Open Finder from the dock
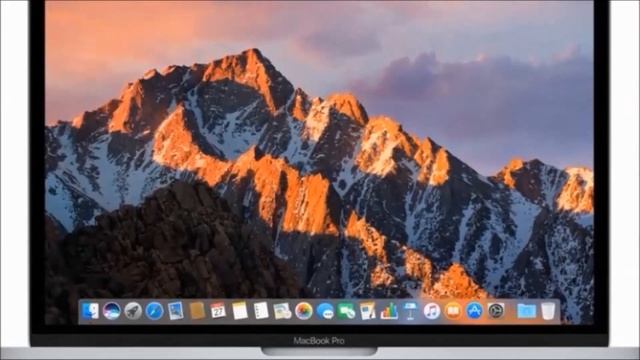Image resolution: width=640 pixels, height=360 pixels. (90, 311)
